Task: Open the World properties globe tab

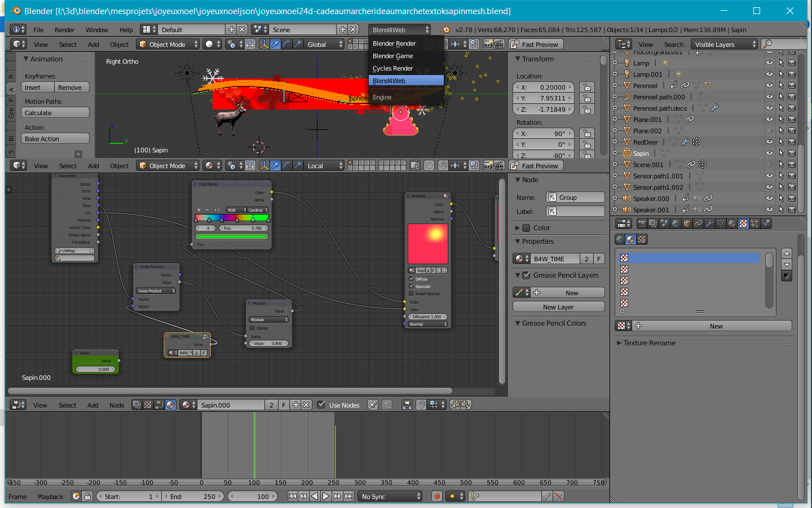Action: click(676, 224)
